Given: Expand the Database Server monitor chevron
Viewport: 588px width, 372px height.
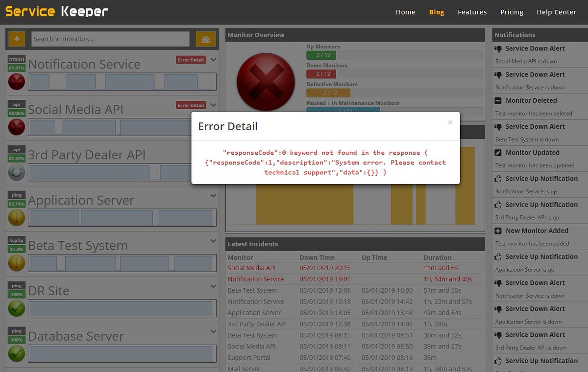Looking at the screenshot, I should 213,331.
